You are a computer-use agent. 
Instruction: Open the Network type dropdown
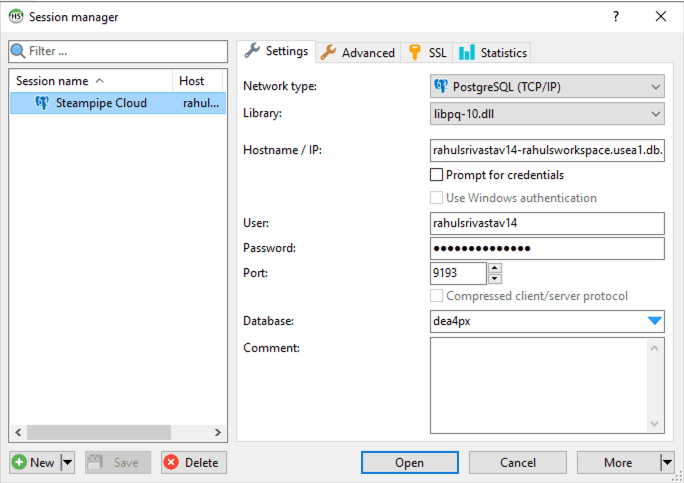tap(655, 86)
